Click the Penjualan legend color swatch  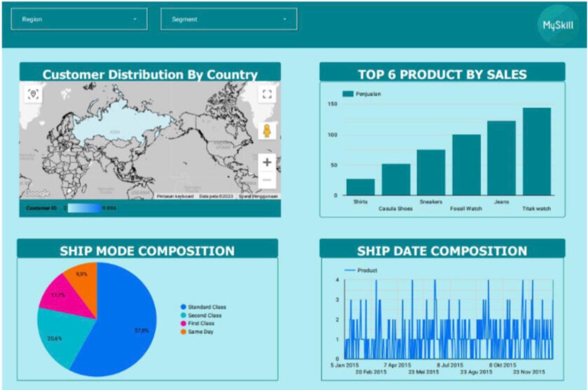pos(348,94)
